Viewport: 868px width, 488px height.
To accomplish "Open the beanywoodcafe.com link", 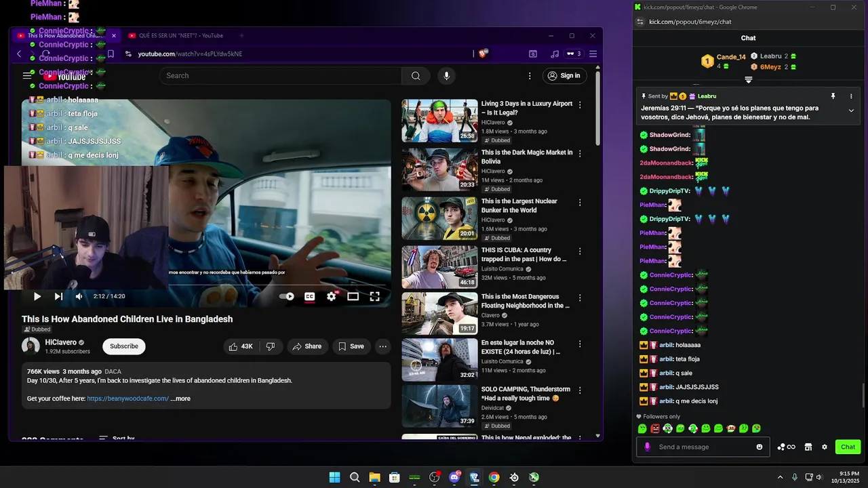I will (127, 399).
